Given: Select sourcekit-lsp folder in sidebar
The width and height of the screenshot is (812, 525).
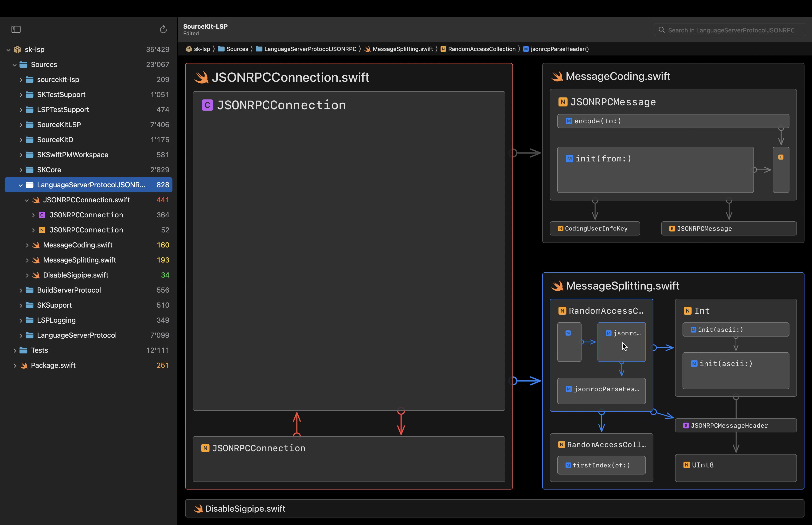Looking at the screenshot, I should 89,79.
